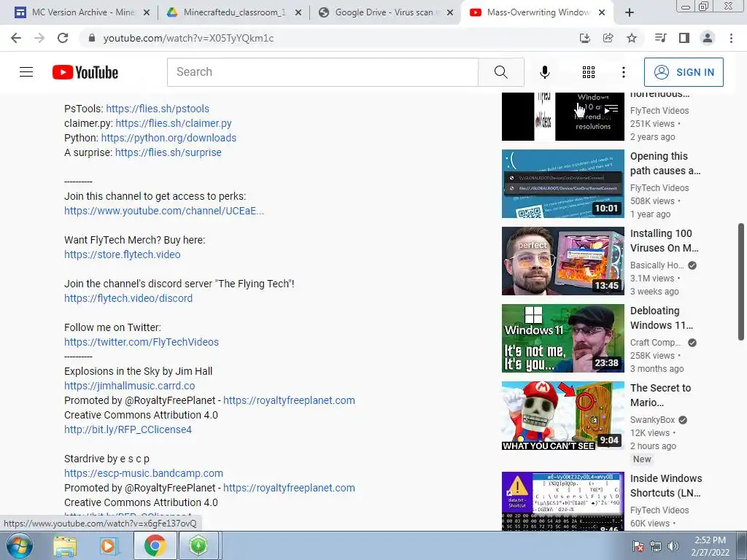Open 'The Secret to Mario' video thumbnail
Screen dimensions: 747x560
coord(562,416)
